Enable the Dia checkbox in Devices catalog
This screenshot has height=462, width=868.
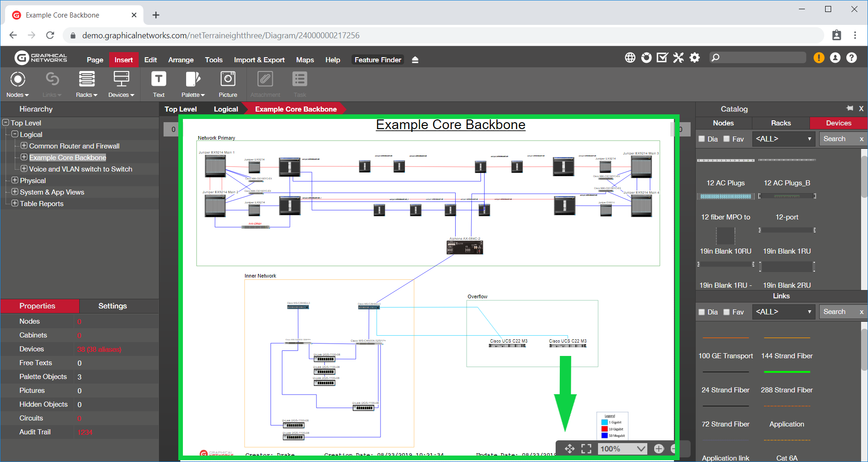tap(702, 139)
